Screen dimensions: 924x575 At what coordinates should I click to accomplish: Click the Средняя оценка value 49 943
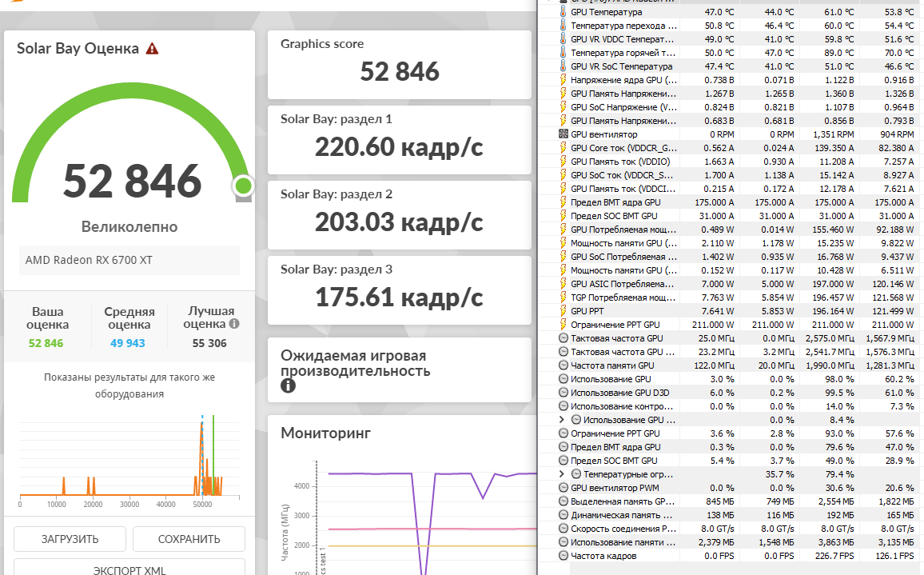coord(128,343)
